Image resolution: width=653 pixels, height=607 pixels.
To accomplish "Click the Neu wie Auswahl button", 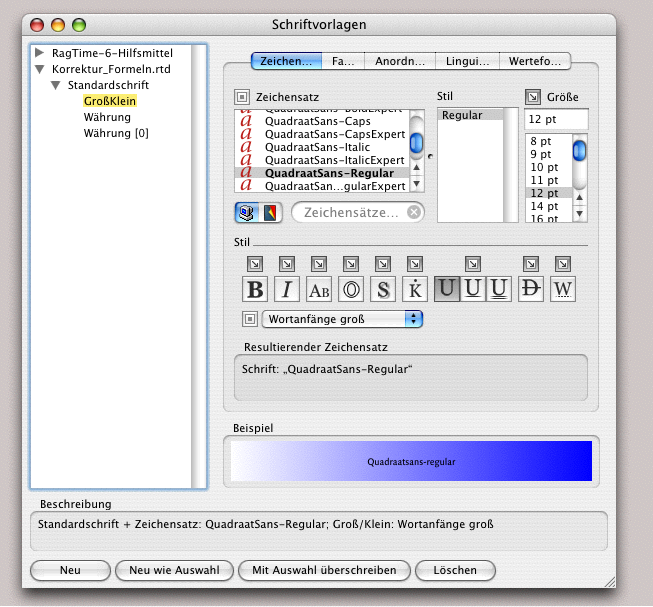I will click(174, 570).
